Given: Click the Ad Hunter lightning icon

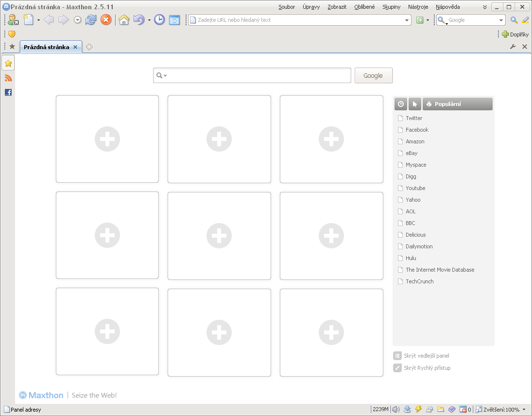Looking at the screenshot, I should click(418, 409).
